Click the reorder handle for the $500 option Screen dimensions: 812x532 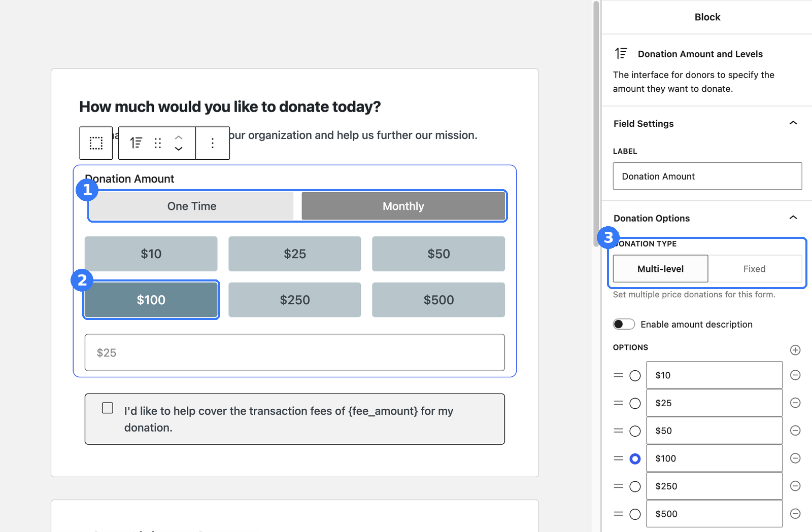pos(618,514)
